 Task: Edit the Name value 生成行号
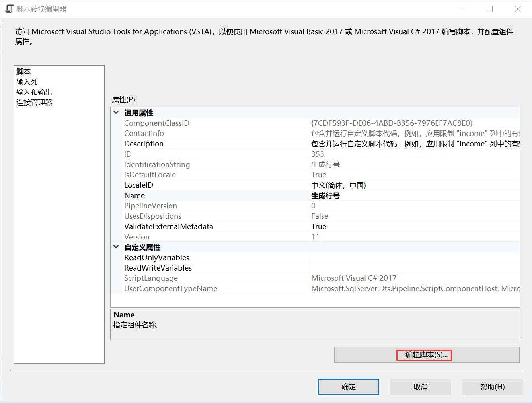[x=325, y=195]
